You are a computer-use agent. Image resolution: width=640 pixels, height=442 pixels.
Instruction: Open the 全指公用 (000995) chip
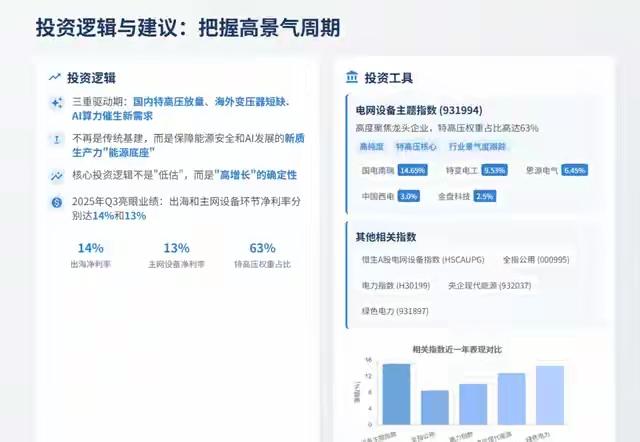coord(536,260)
